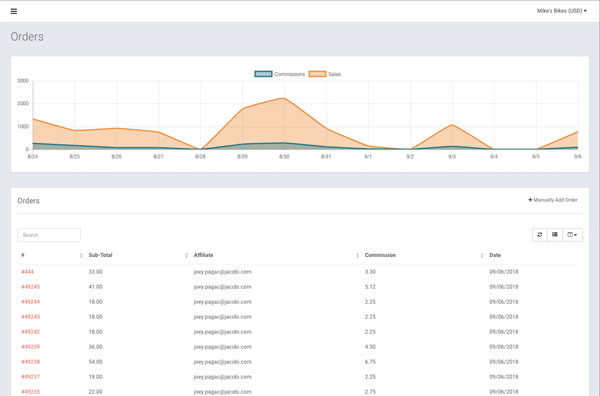Select commission 2.75 cell
Screen dimensions: 600x396
click(x=370, y=391)
